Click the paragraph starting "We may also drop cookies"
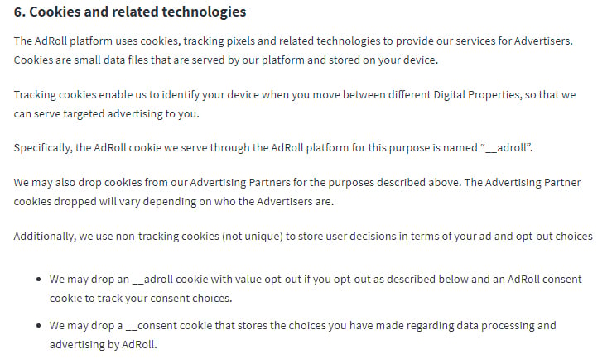 coord(297,192)
